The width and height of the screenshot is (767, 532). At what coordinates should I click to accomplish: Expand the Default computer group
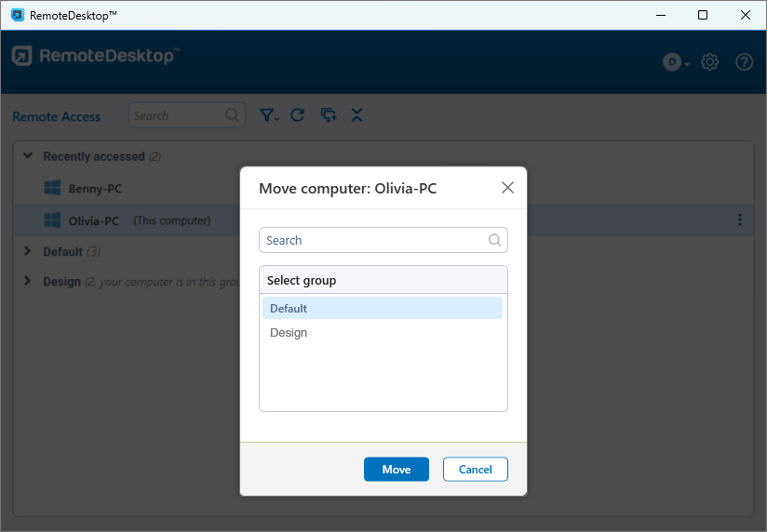pyautogui.click(x=27, y=252)
